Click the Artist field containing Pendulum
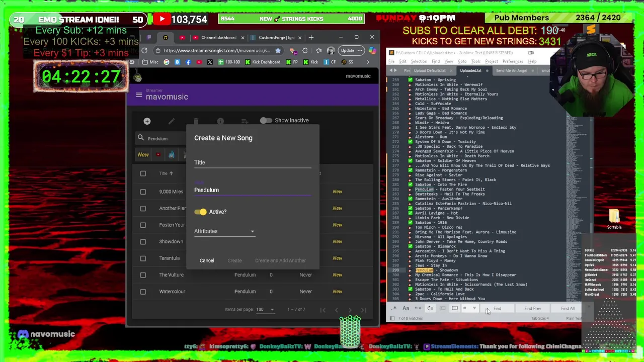Image resolution: width=644 pixels, height=362 pixels. point(253,190)
